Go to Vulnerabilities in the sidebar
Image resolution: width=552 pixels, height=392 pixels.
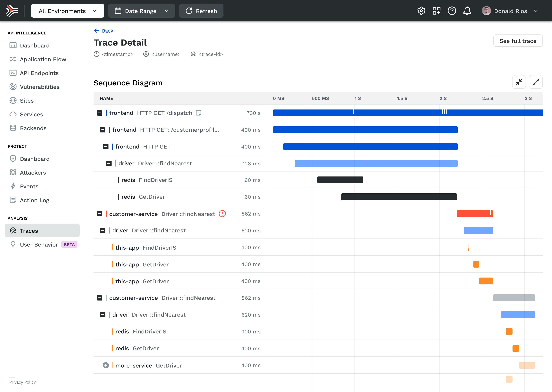39,87
